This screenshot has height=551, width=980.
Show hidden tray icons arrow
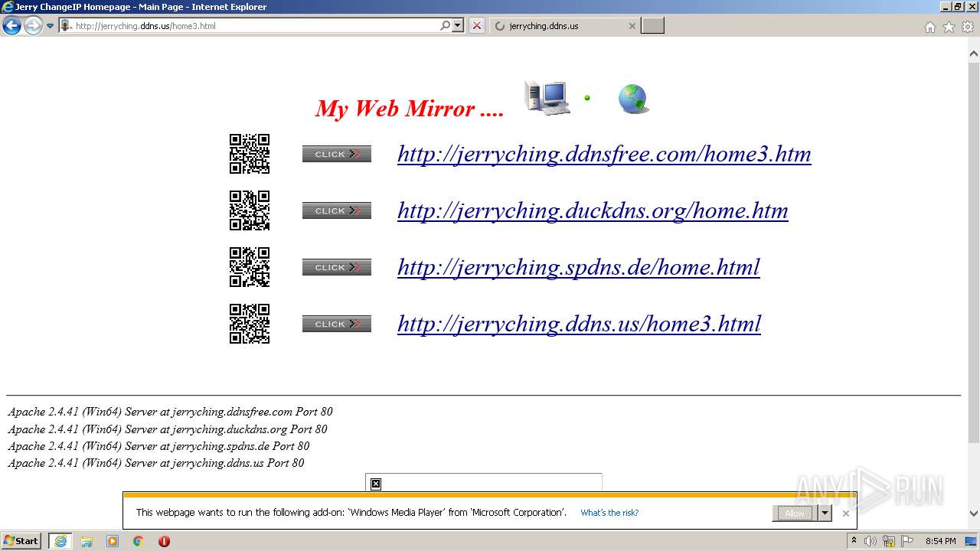[x=854, y=541]
